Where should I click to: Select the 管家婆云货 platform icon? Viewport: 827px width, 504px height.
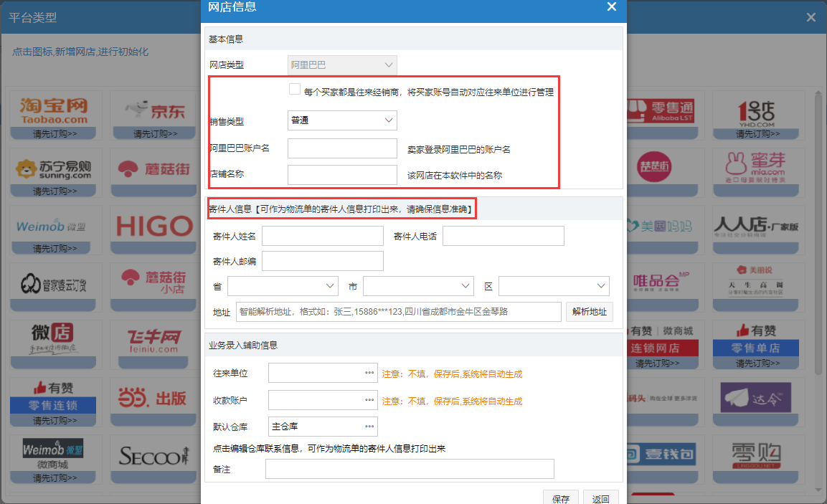(x=53, y=284)
